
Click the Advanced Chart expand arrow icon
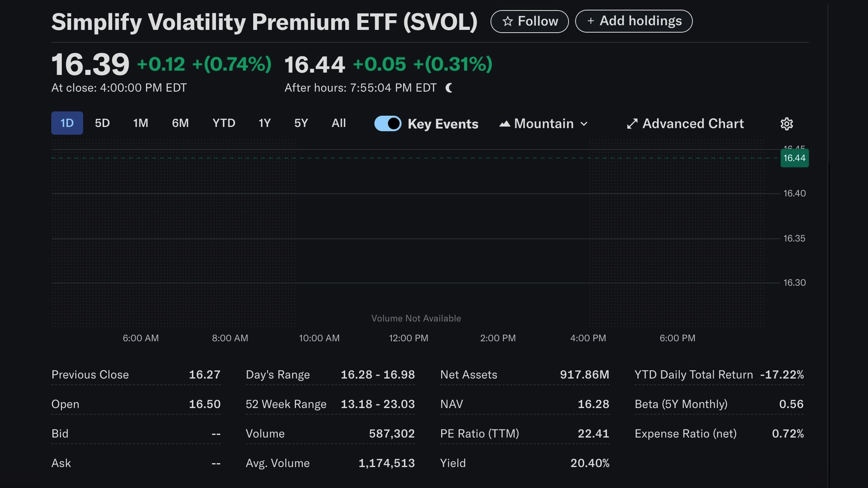(632, 124)
